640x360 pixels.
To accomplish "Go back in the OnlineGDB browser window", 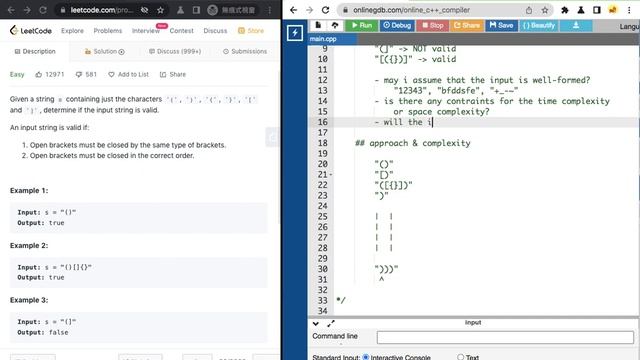I will [x=293, y=10].
